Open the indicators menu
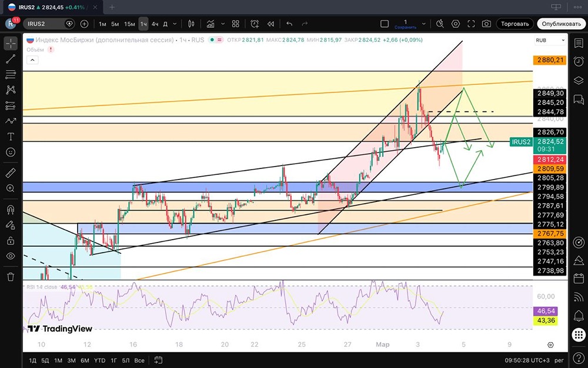Image resolution: width=588 pixels, height=368 pixels. (x=211, y=24)
